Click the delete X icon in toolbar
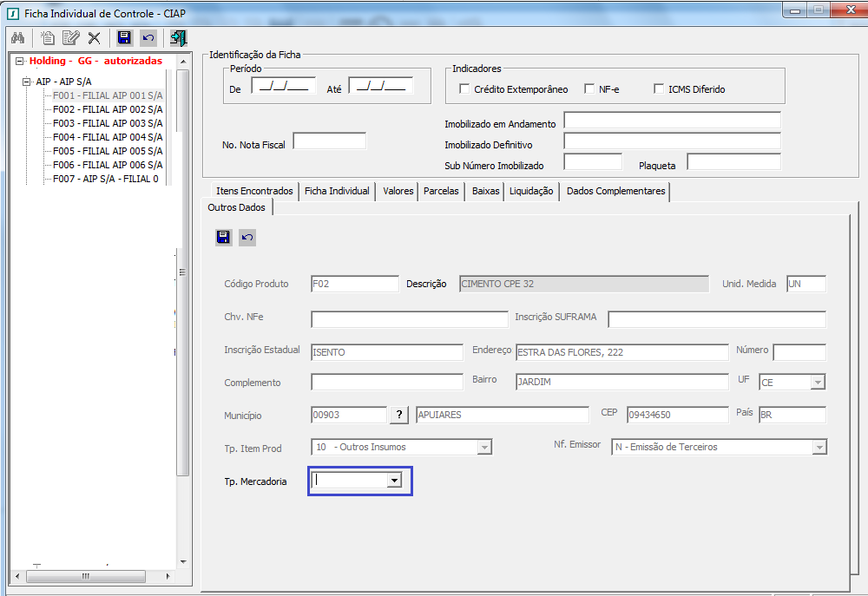 point(94,38)
